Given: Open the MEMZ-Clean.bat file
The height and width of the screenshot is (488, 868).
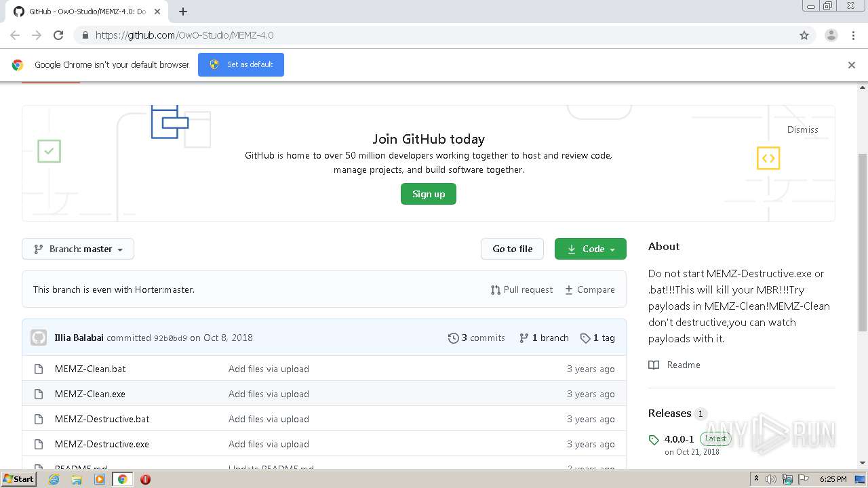Looking at the screenshot, I should pyautogui.click(x=90, y=369).
